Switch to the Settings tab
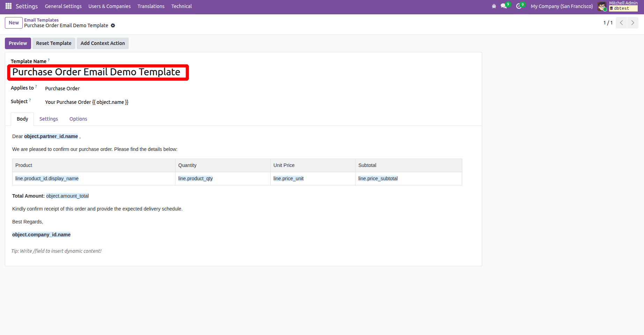The width and height of the screenshot is (644, 335). click(x=48, y=119)
